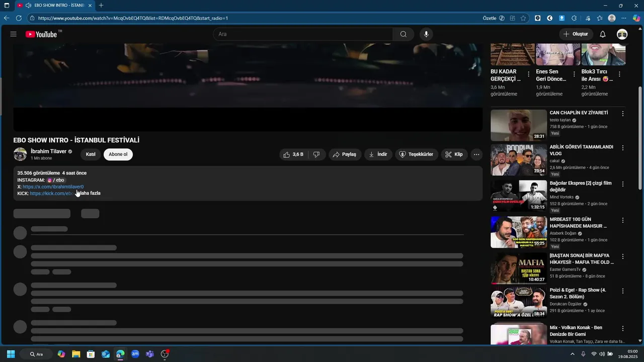Image resolution: width=644 pixels, height=362 pixels.
Task: Open Windows Start menu
Action: click(x=11, y=354)
